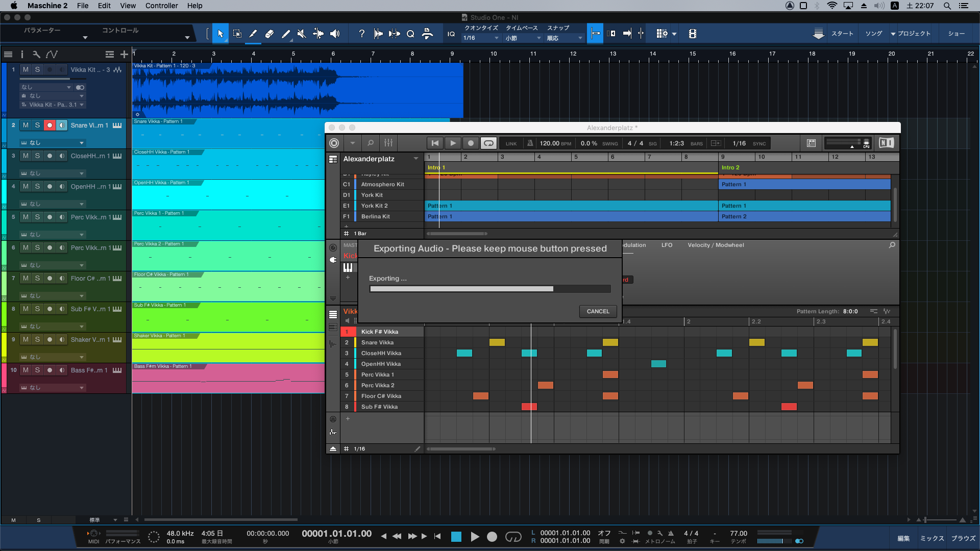
Task: Expand control panel dropdown arrow
Action: (187, 38)
